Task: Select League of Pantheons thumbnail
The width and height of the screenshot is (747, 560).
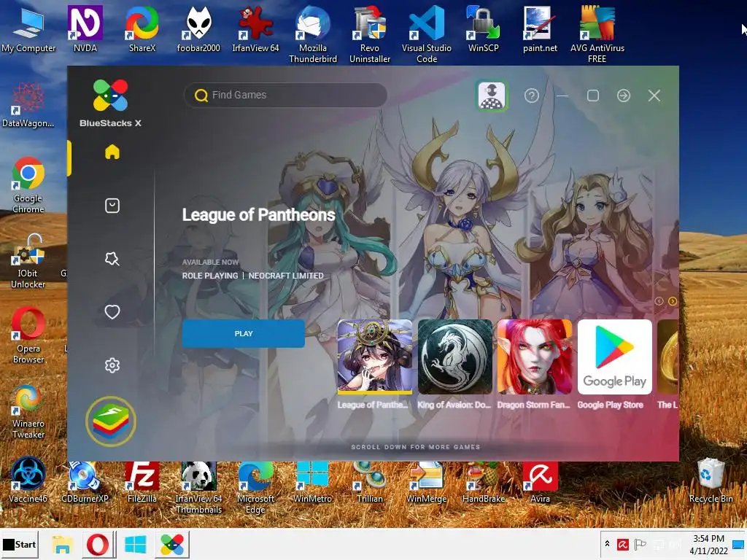Action: pyautogui.click(x=375, y=357)
